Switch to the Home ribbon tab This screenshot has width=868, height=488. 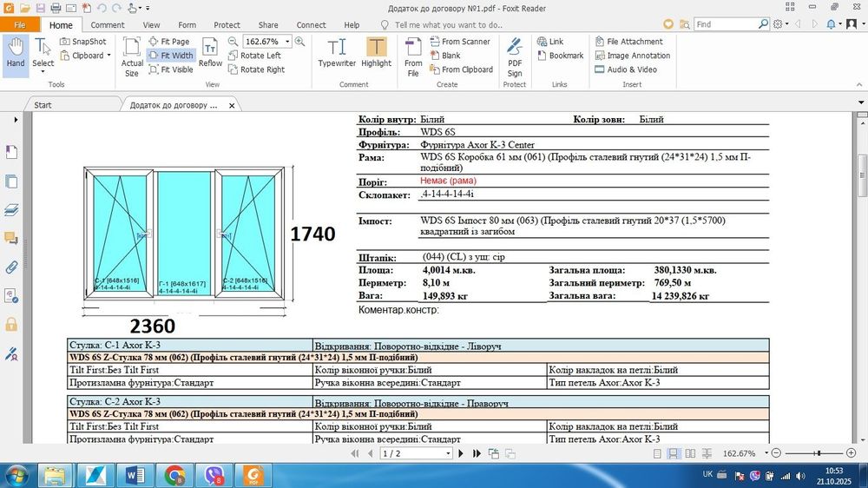(61, 25)
